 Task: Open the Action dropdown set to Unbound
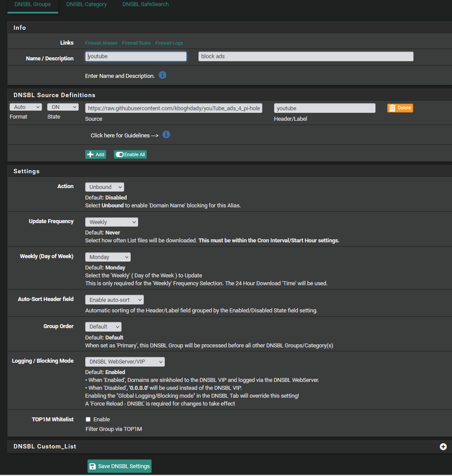[104, 187]
